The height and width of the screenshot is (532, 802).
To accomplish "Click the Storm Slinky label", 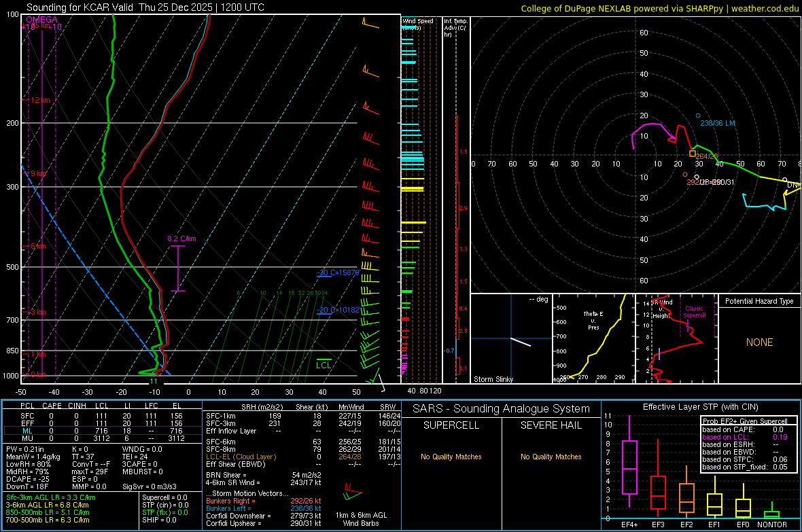I will (493, 379).
